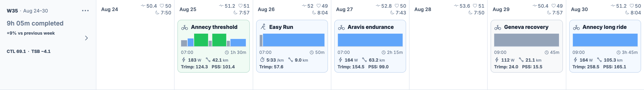Open the W35 week options menu (three dots)
Screen dimensions: 644x90
coord(85,11)
